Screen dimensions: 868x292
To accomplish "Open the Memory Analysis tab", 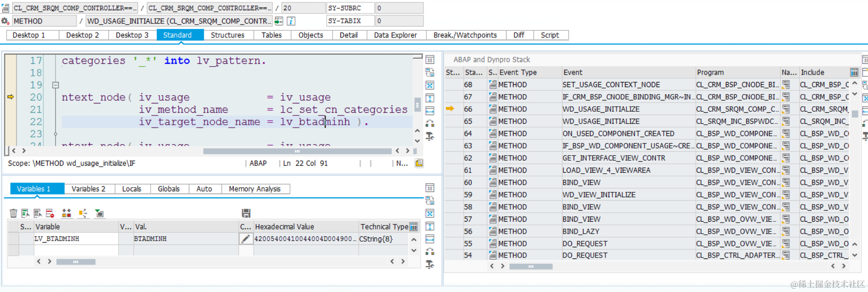I will click(255, 189).
